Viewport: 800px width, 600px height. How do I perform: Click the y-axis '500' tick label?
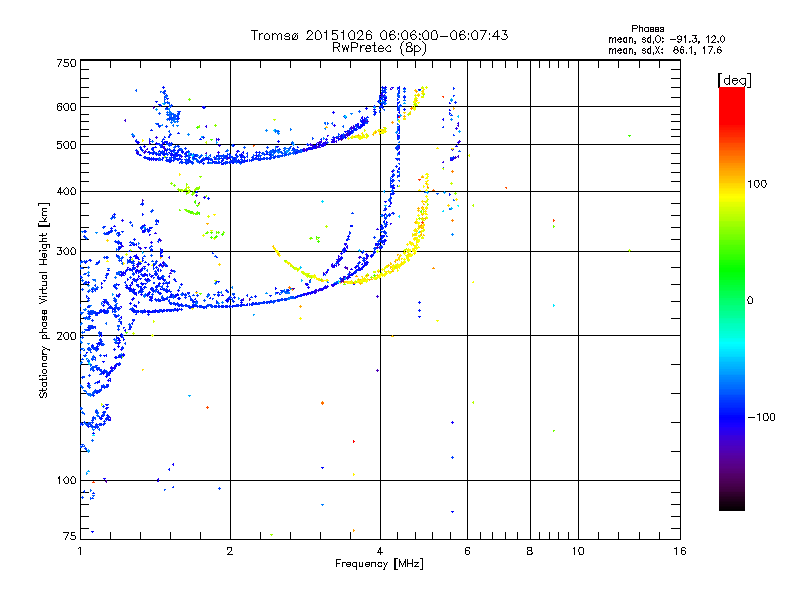66,145
